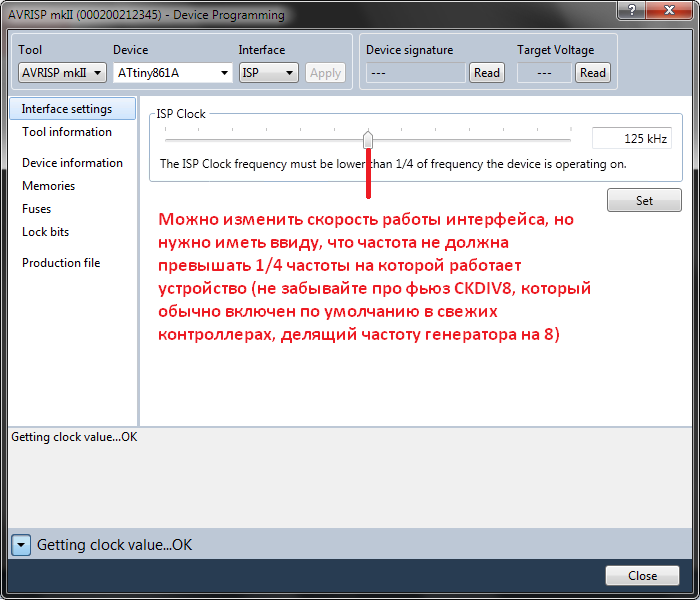Click the 'Getting clock value...OK' status bar text

click(x=114, y=545)
